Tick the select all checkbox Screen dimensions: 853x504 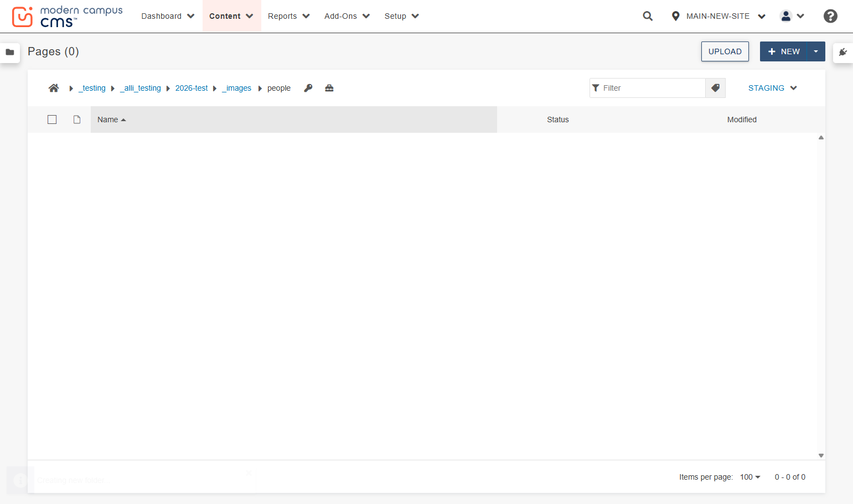click(x=52, y=119)
